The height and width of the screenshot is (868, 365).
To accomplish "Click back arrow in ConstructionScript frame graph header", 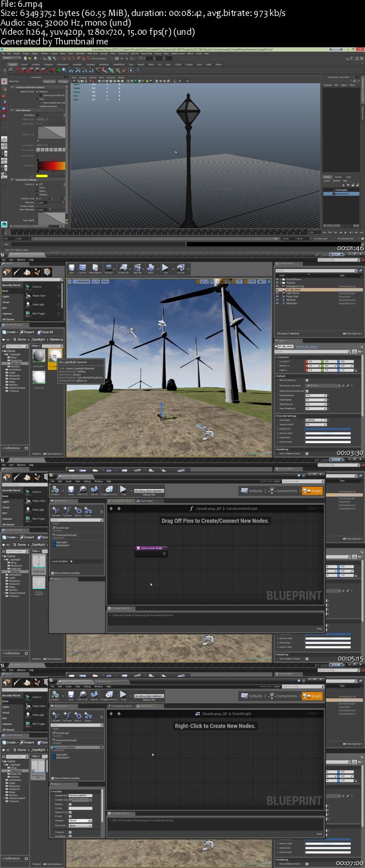I will [111, 508].
